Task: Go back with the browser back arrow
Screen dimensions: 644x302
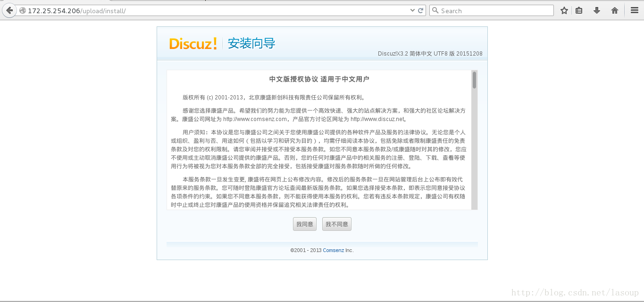Action: (9, 10)
